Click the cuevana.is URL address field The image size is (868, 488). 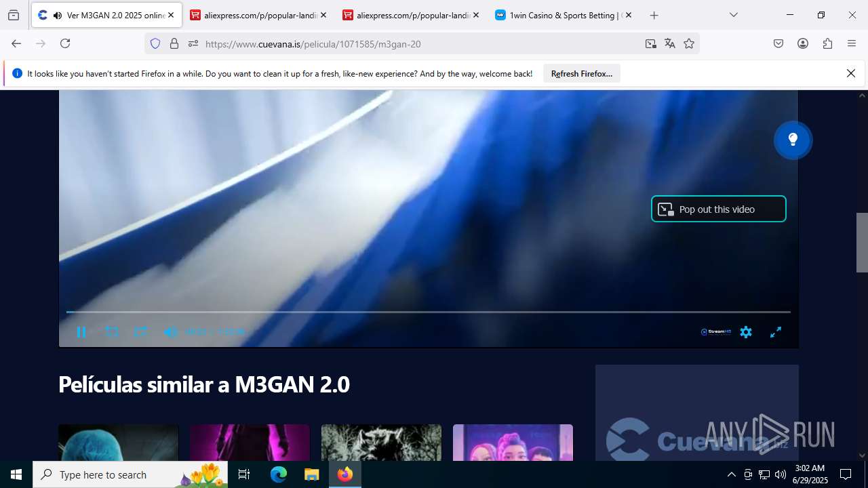(x=420, y=44)
